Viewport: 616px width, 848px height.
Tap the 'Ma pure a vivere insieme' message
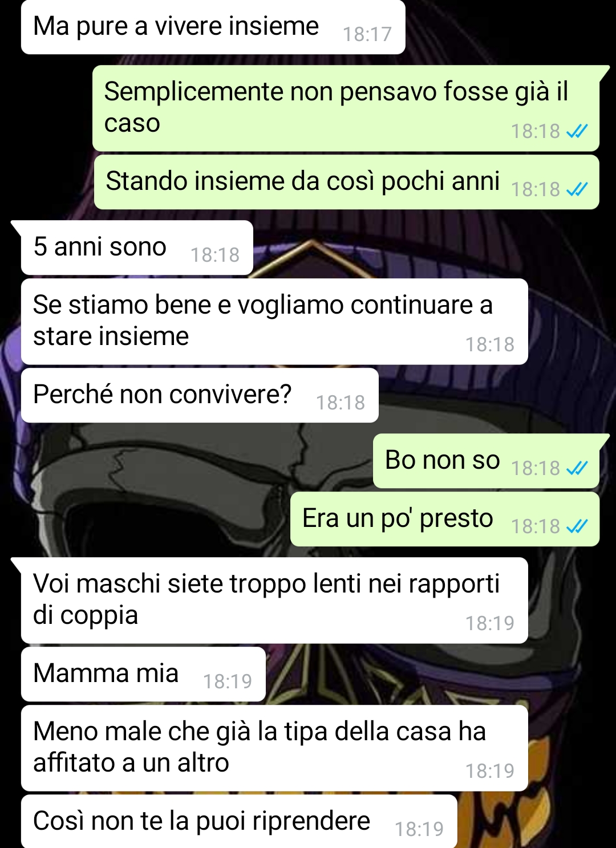[213, 27]
